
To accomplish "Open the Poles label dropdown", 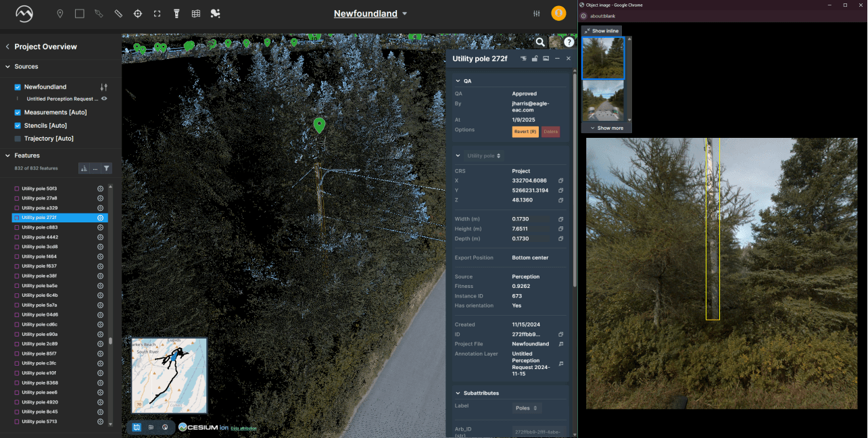I will [x=527, y=408].
